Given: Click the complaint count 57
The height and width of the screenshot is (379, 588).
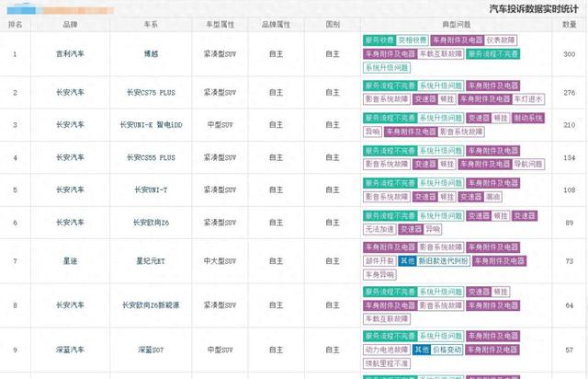Looking at the screenshot, I should 570,350.
